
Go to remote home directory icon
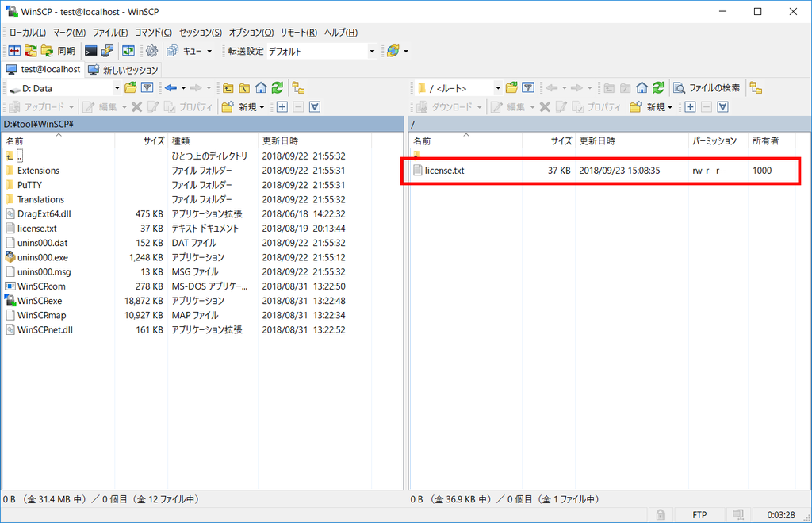point(642,88)
